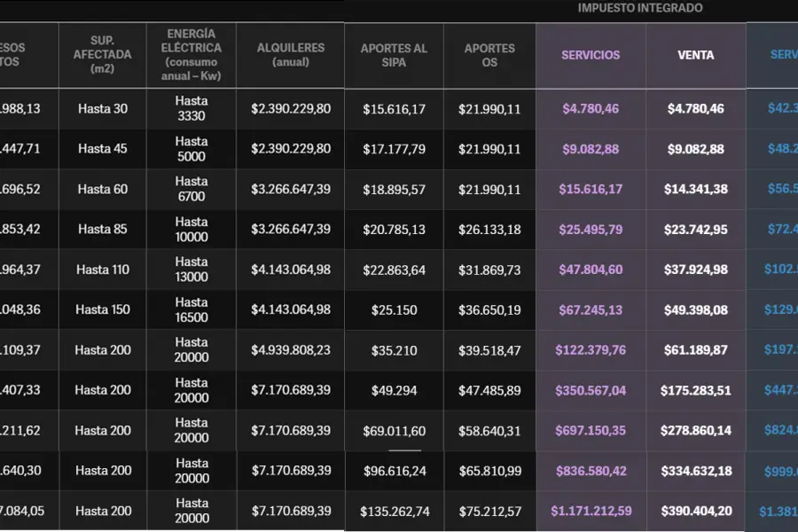The height and width of the screenshot is (532, 798).
Task: Select the APORTES AL SIPA header
Action: click(394, 55)
